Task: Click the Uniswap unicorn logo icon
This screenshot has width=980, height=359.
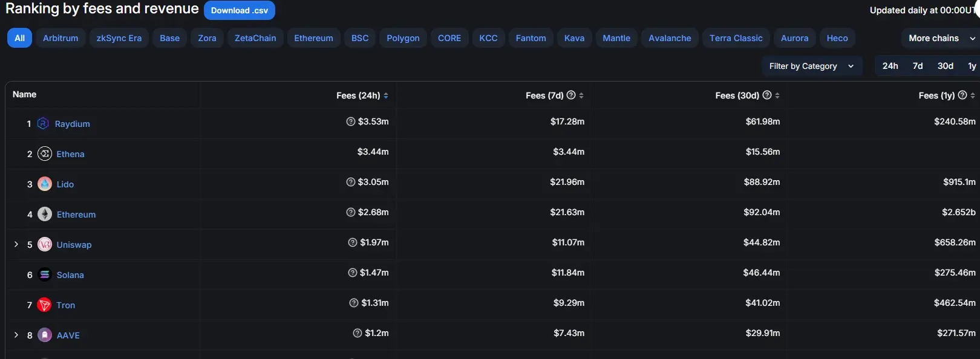Action: 45,244
